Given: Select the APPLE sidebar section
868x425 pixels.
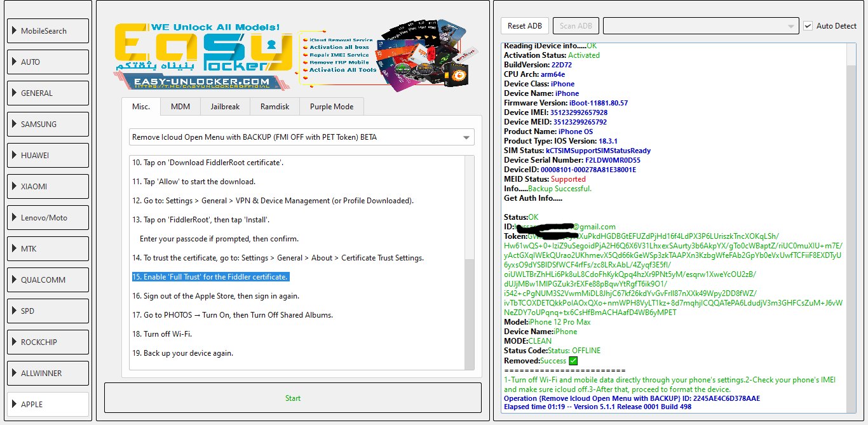Looking at the screenshot, I should click(48, 404).
